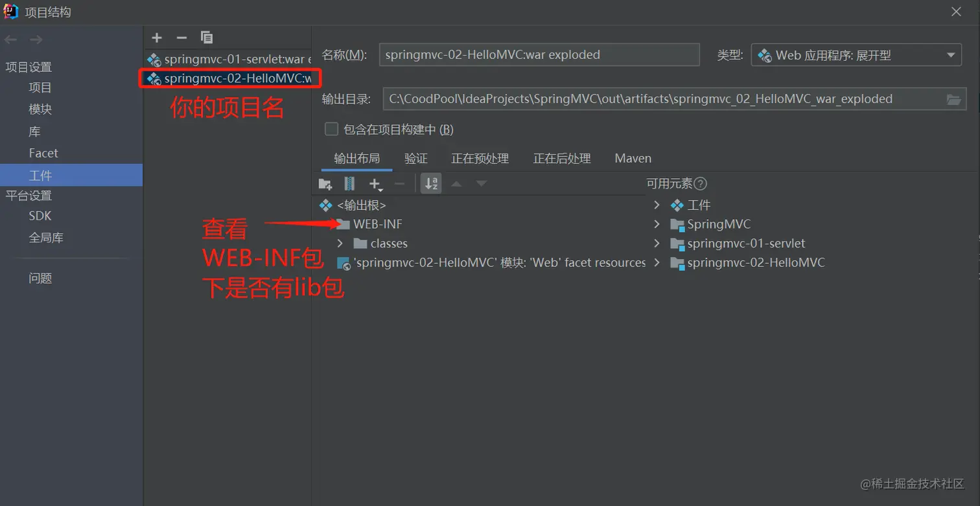Open 库 settings section
Screen dimensions: 980x506
[34, 132]
